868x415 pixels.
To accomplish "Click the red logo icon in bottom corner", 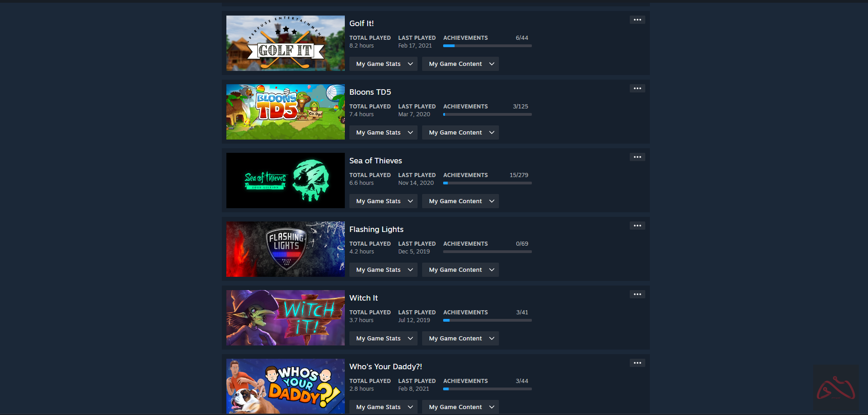I will (836, 388).
